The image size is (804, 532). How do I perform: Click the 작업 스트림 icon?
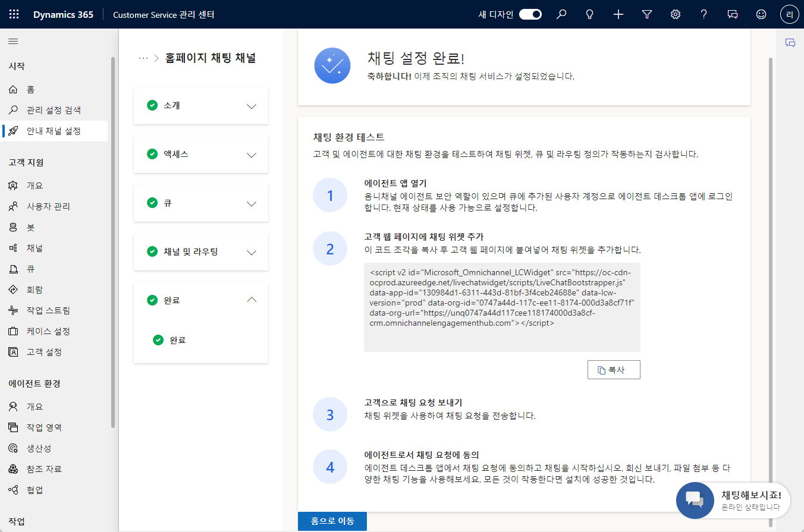13,310
